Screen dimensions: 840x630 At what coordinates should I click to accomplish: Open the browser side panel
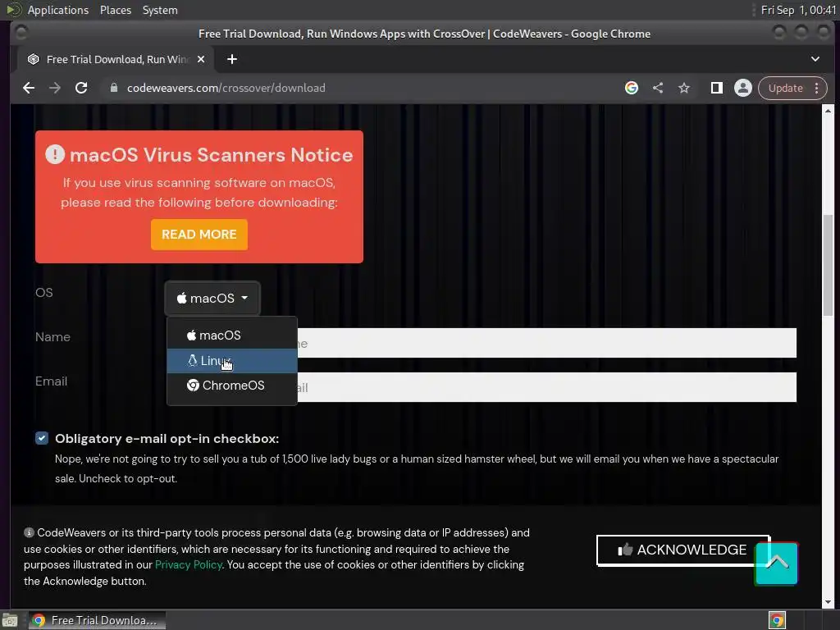pos(716,88)
